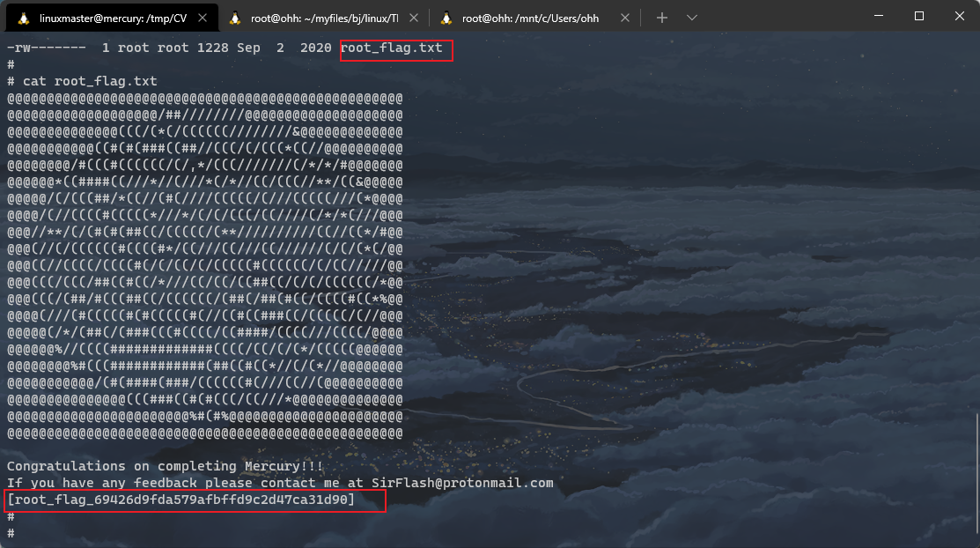Click the '-rw-------' file permissions text
The height and width of the screenshot is (548, 980).
47,48
